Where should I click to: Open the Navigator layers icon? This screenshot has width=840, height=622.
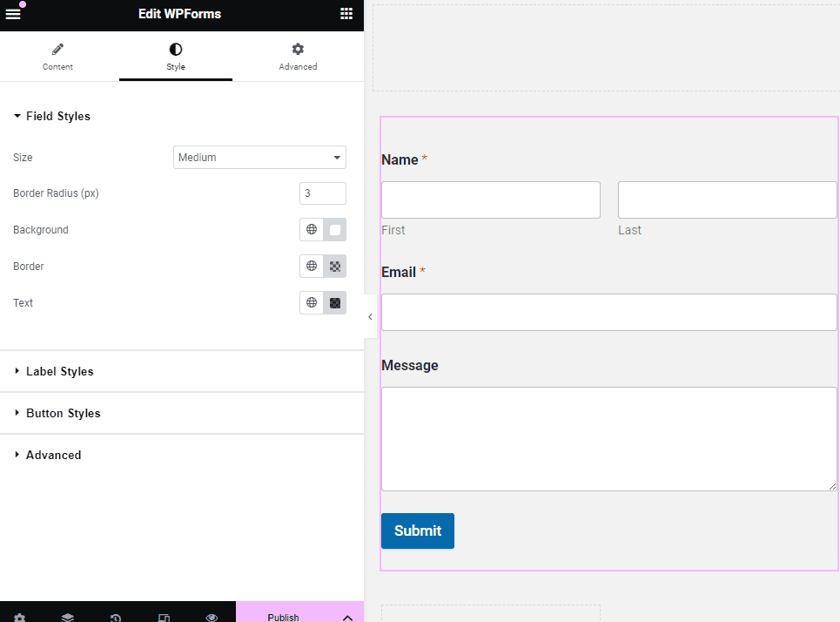click(x=68, y=617)
